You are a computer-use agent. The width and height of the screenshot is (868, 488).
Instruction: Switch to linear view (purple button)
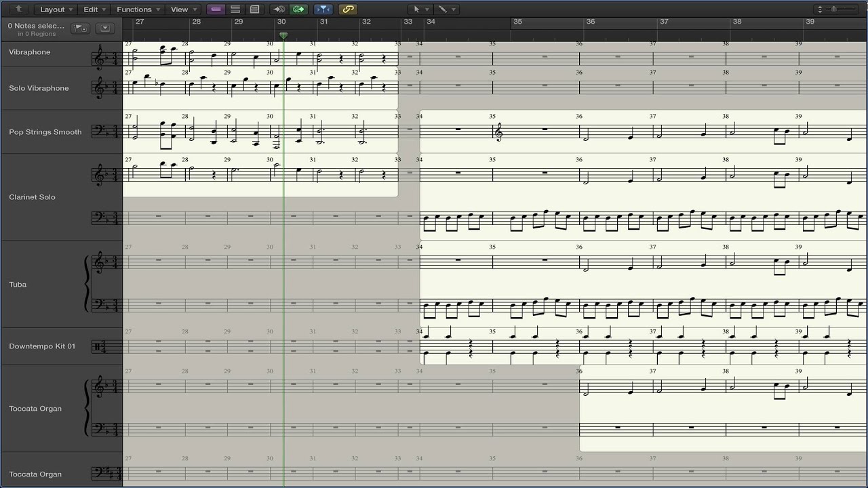tap(216, 9)
